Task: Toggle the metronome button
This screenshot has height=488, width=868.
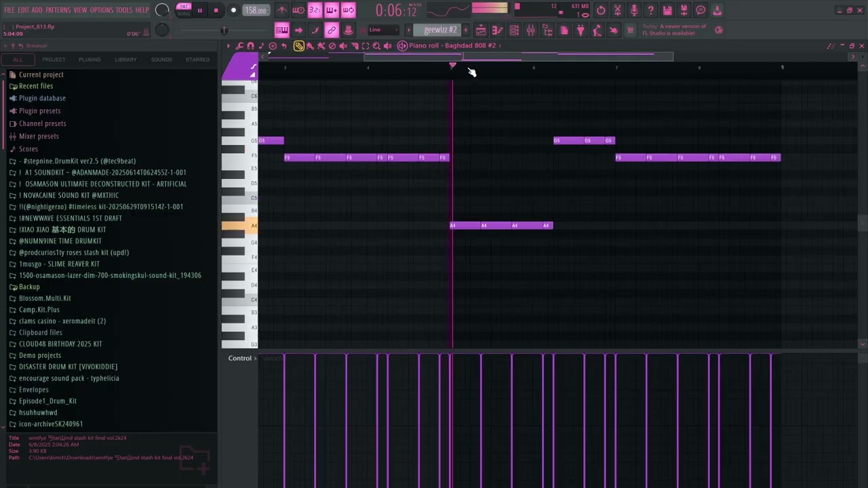Action: pyautogui.click(x=281, y=10)
